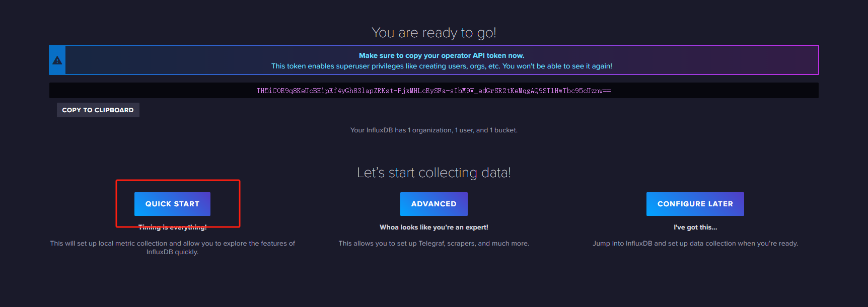Copy the token with Copy to Clipboard
The image size is (868, 307).
98,110
